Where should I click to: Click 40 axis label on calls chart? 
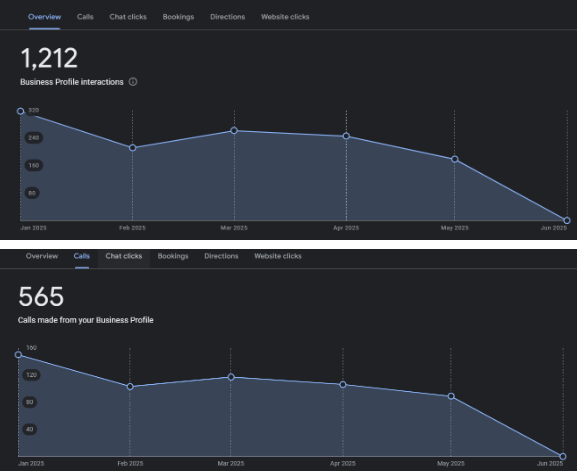[x=29, y=429]
